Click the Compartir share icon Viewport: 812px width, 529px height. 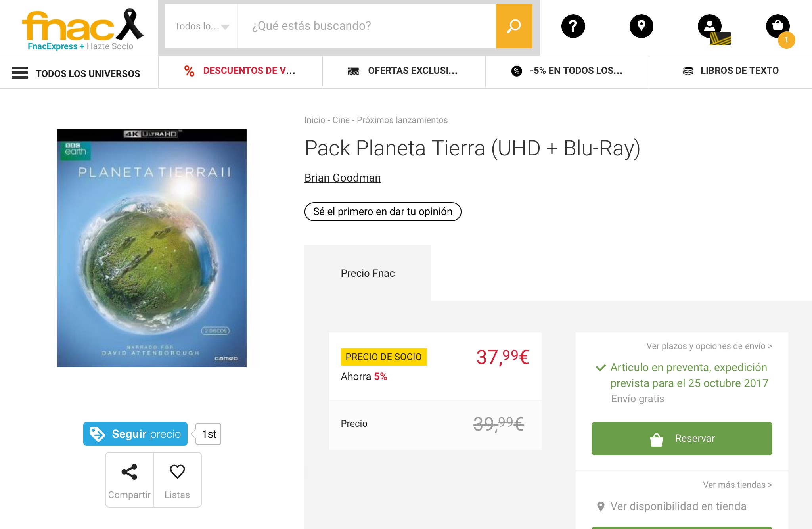pos(129,479)
